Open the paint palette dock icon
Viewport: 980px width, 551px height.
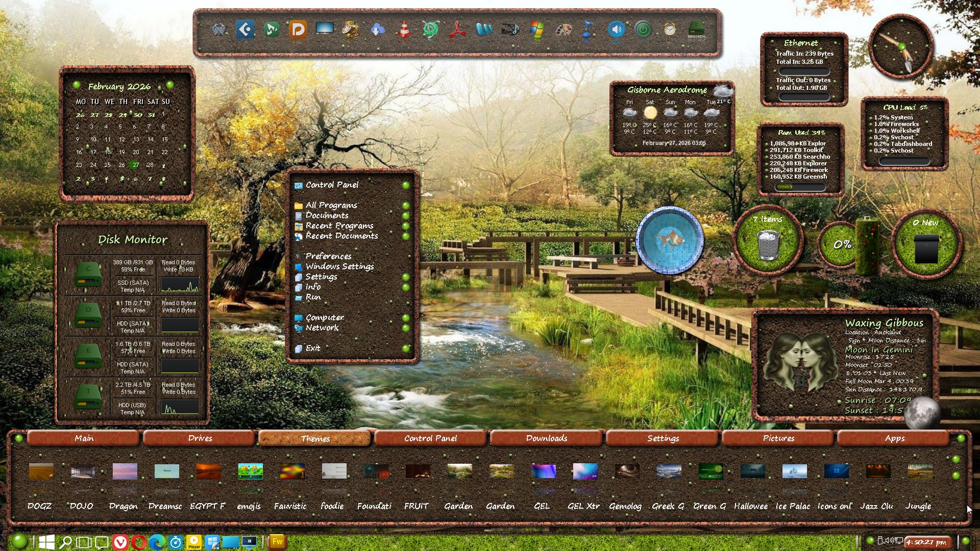coord(563,30)
